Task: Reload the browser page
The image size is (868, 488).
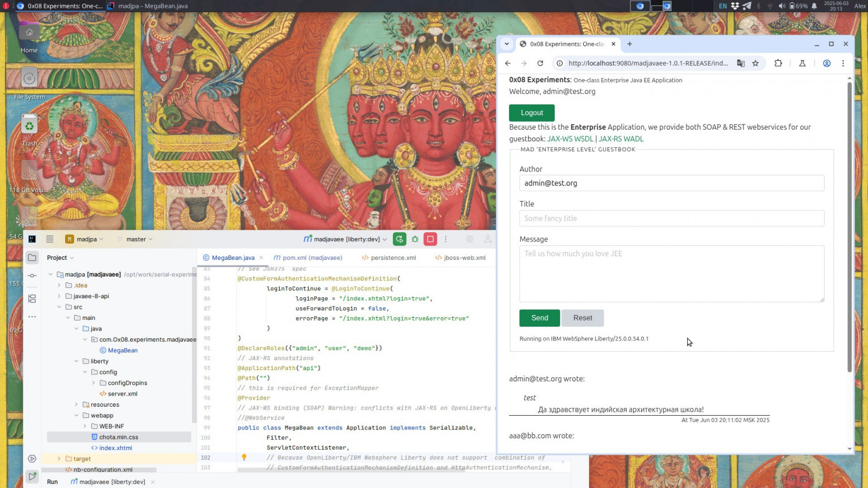Action: click(540, 63)
